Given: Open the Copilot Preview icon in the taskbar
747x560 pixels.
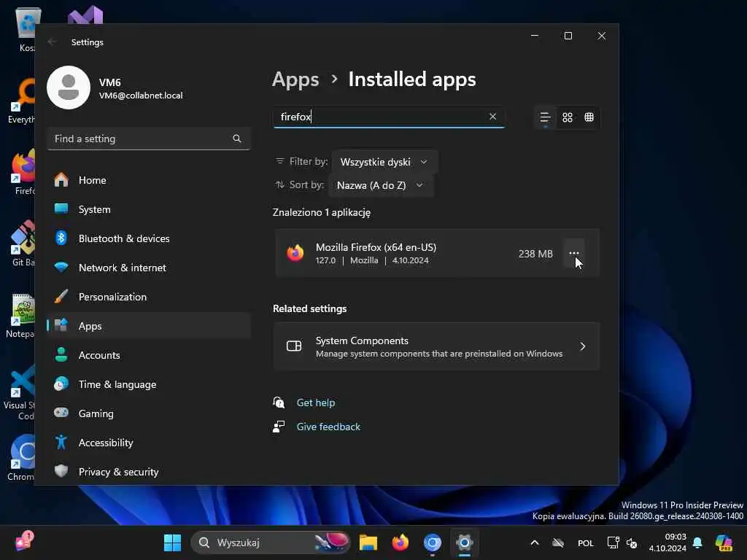Looking at the screenshot, I should [724, 542].
